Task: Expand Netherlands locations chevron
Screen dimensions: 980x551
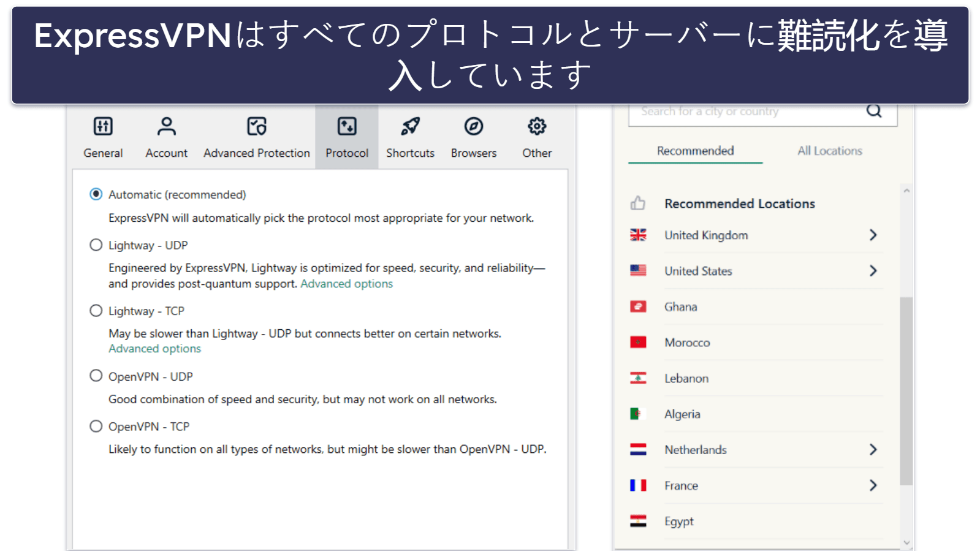Action: (x=873, y=449)
